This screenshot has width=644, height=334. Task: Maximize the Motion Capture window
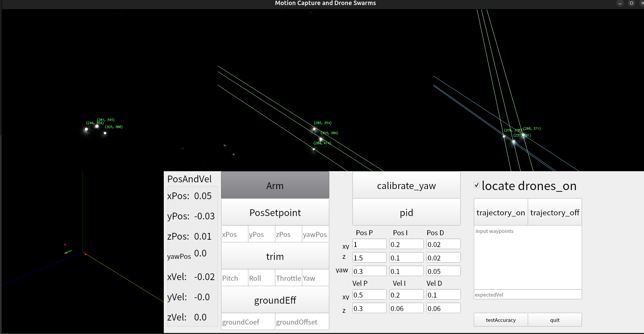tap(632, 3)
